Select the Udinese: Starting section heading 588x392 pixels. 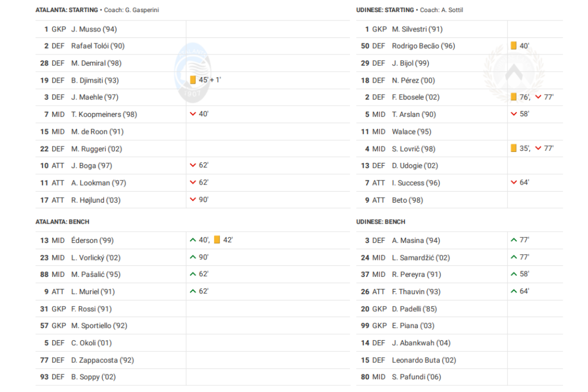click(x=385, y=10)
